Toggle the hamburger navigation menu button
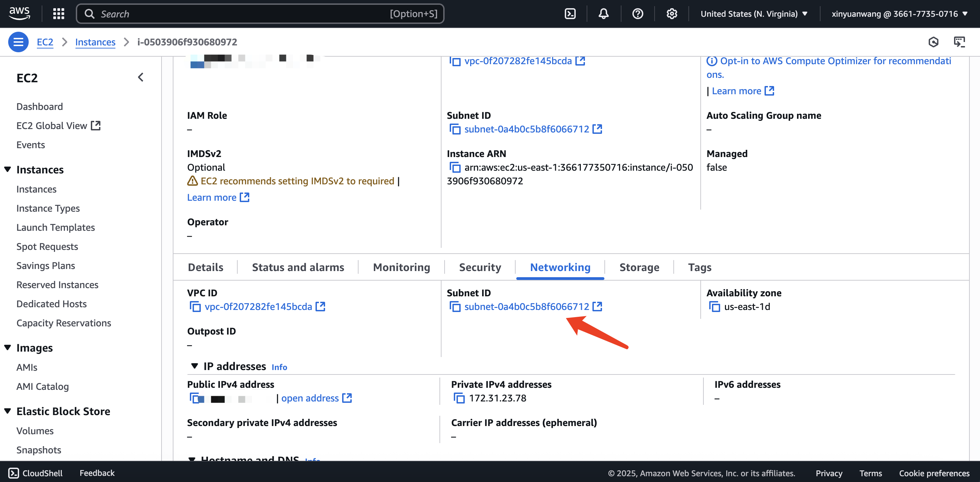The width and height of the screenshot is (980, 482). (x=18, y=42)
